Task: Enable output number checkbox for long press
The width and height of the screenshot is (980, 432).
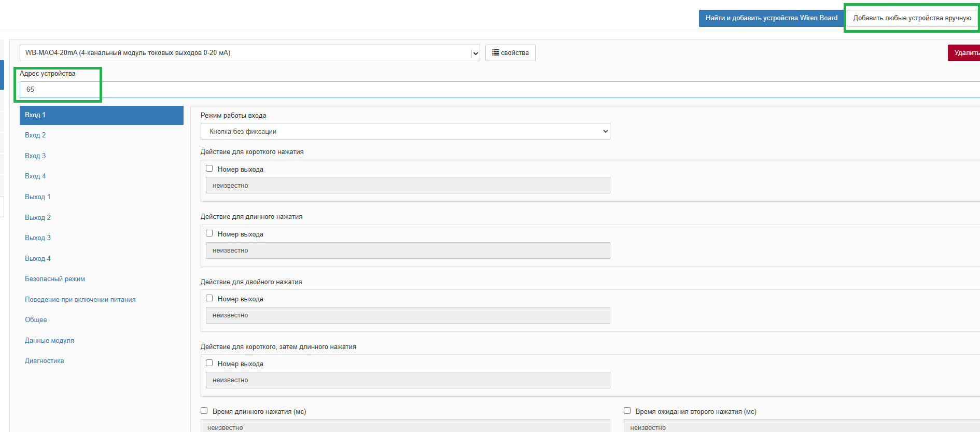Action: [x=209, y=233]
